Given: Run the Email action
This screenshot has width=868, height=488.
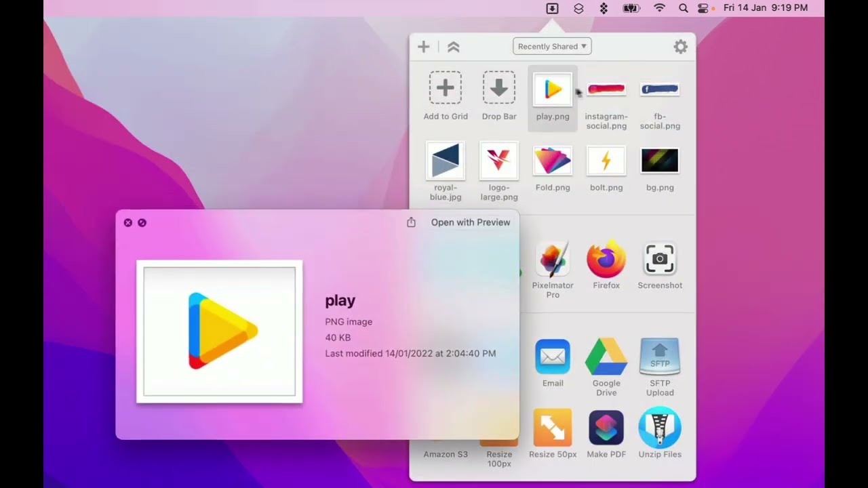Looking at the screenshot, I should click(x=553, y=363).
